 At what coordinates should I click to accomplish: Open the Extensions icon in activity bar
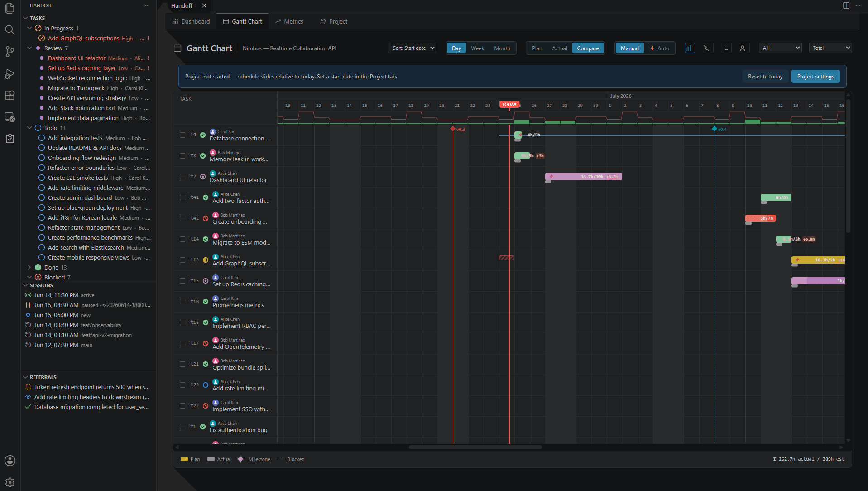(10, 95)
